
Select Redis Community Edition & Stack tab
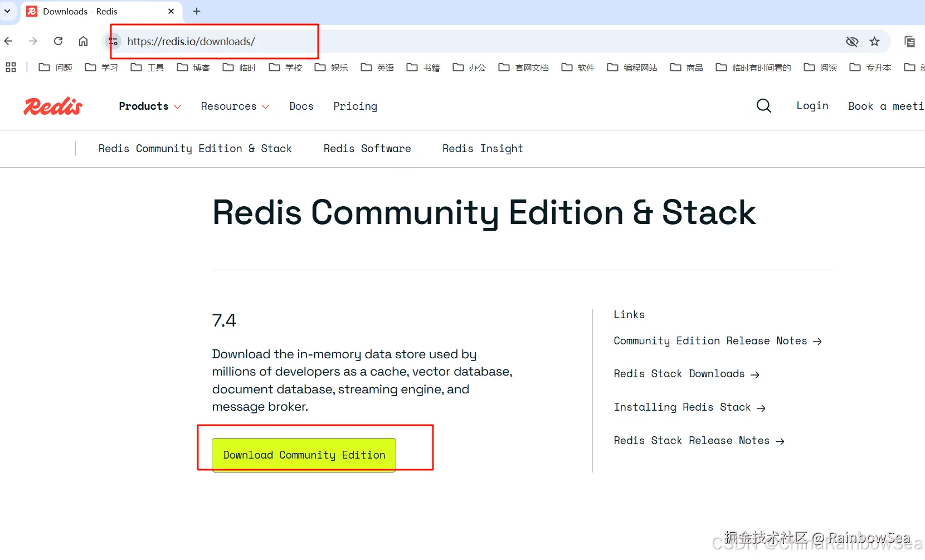[195, 149]
